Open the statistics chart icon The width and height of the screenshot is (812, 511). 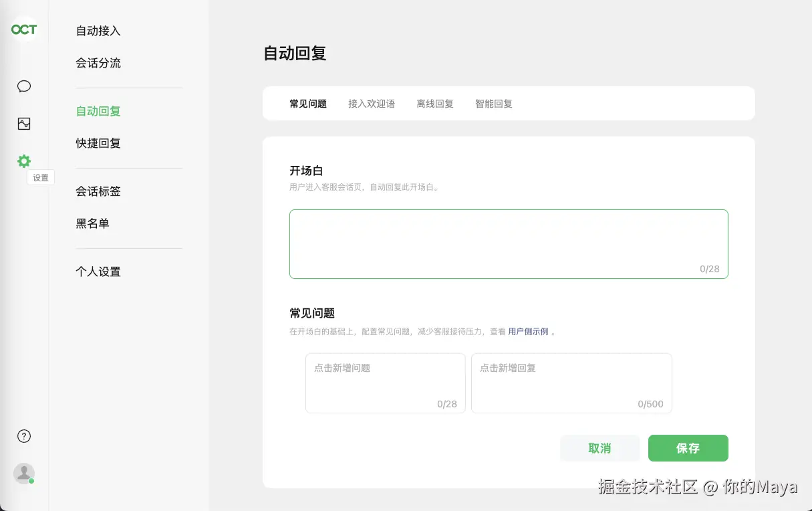24,124
